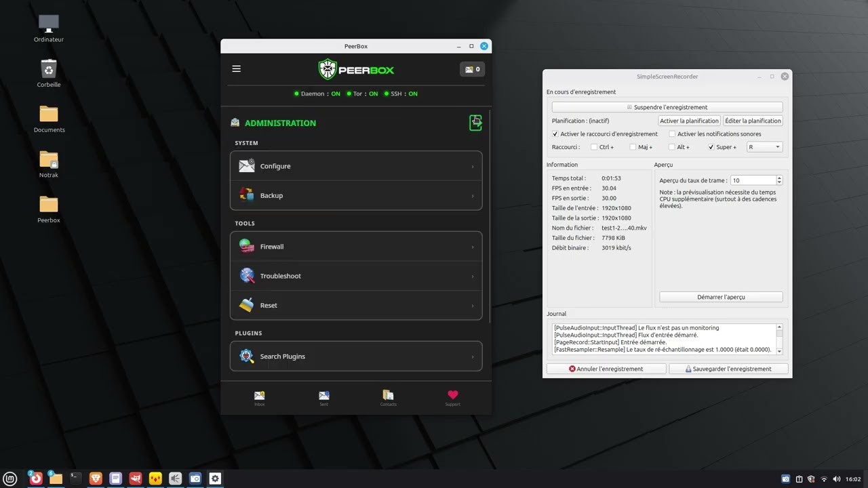Click the Reset broom icon

click(x=246, y=305)
